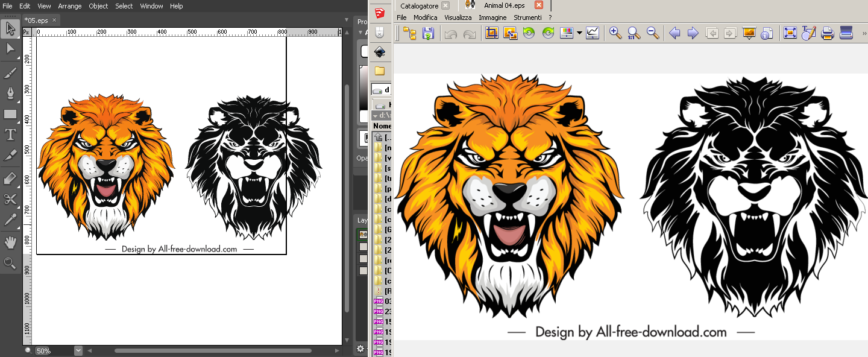The height and width of the screenshot is (357, 868).
Task: Click the Print icon
Action: 828,33
